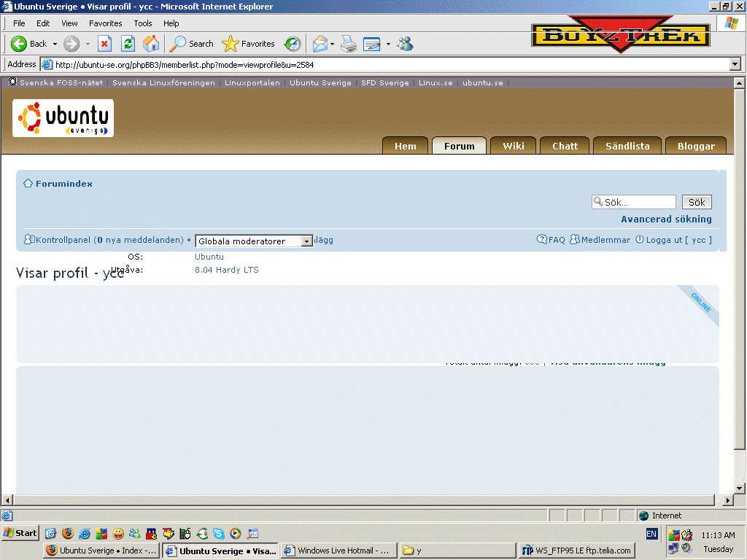This screenshot has width=747, height=560.
Task: Click the Stop loading icon
Action: 104,44
